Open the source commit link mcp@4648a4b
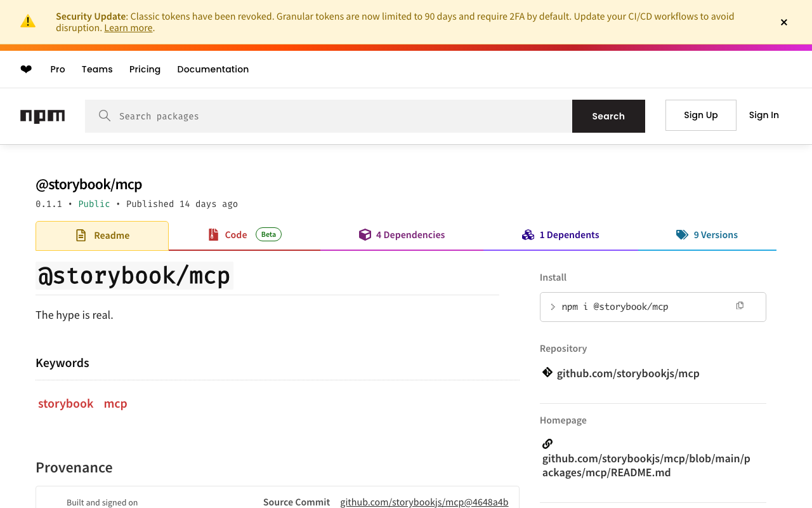Viewport: 812px width, 508px height. point(424,502)
